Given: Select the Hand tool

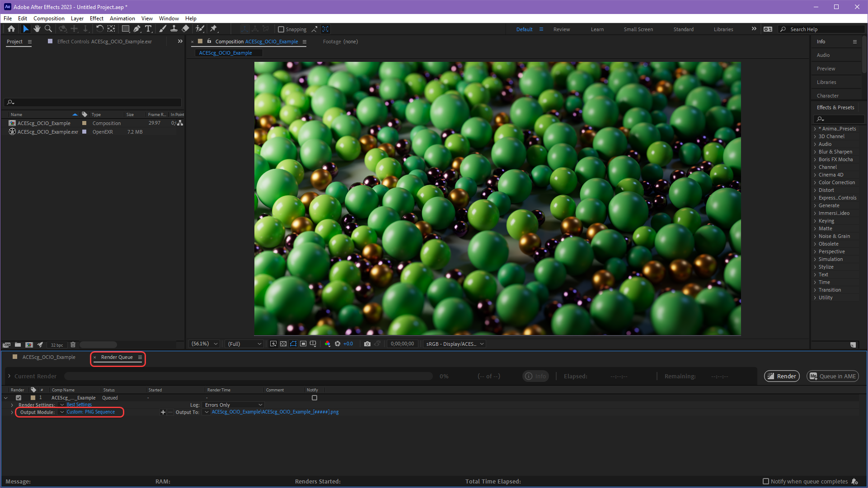Looking at the screenshot, I should [37, 29].
